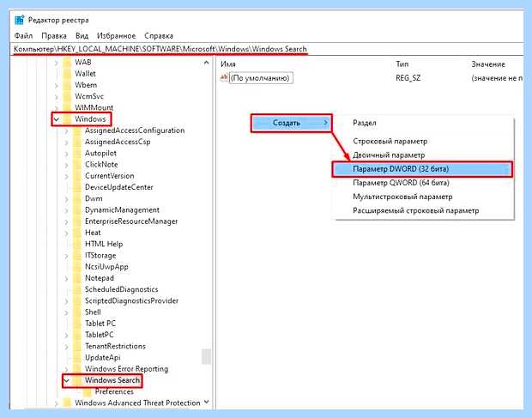
Task: Select the Autopilot key
Action: tap(100, 154)
